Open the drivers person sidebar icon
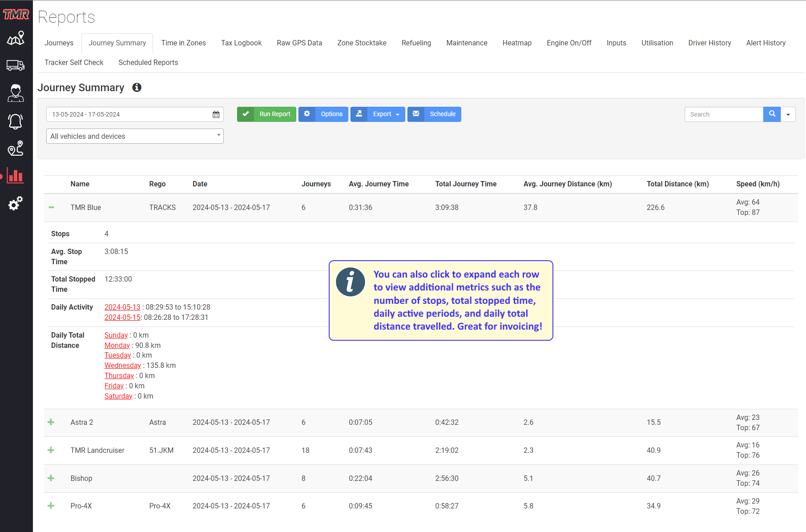The width and height of the screenshot is (806, 532). coord(16,93)
